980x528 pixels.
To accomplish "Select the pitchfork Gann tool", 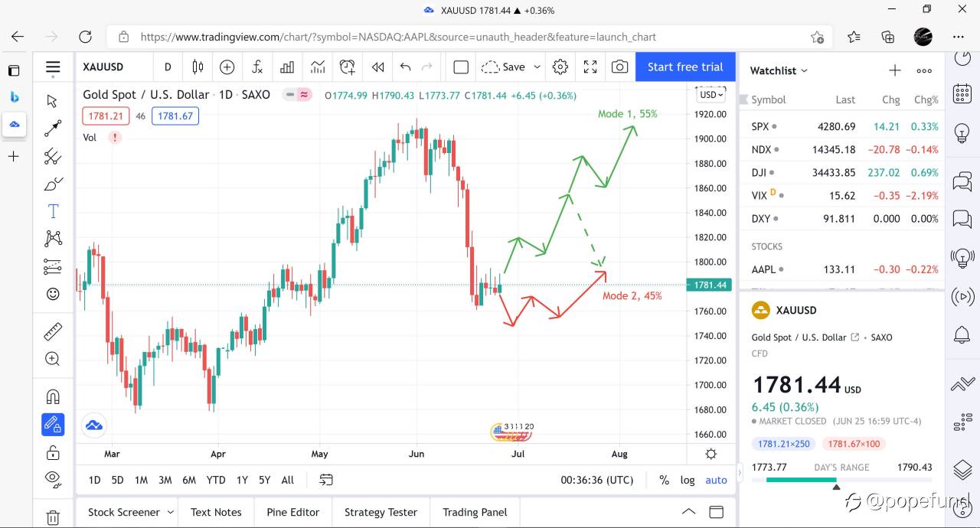I will (x=53, y=156).
